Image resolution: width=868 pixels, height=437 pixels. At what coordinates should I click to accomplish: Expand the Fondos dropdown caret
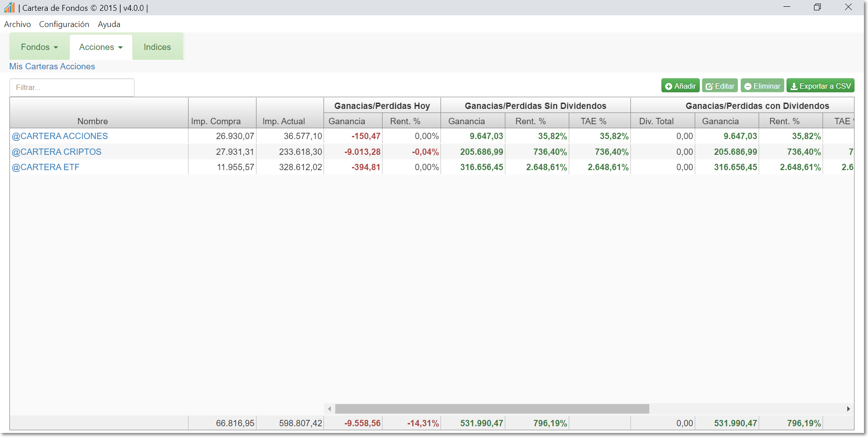[56, 48]
